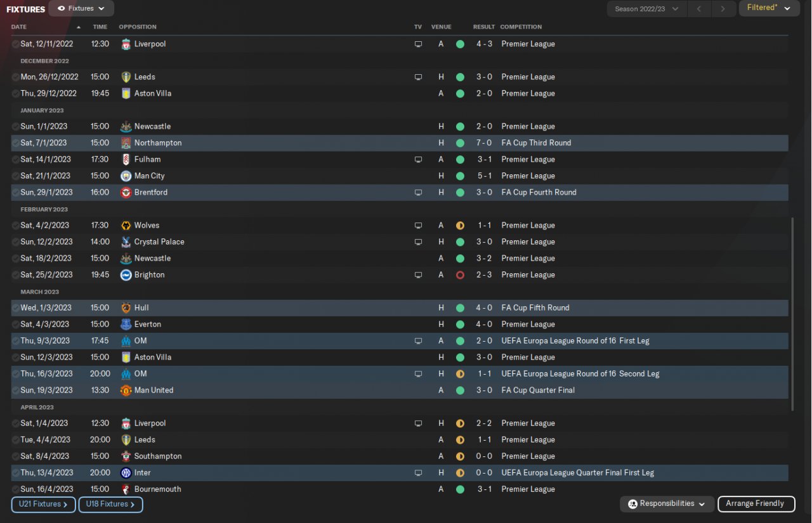
Task: Open U21 Fixtures
Action: coord(43,505)
